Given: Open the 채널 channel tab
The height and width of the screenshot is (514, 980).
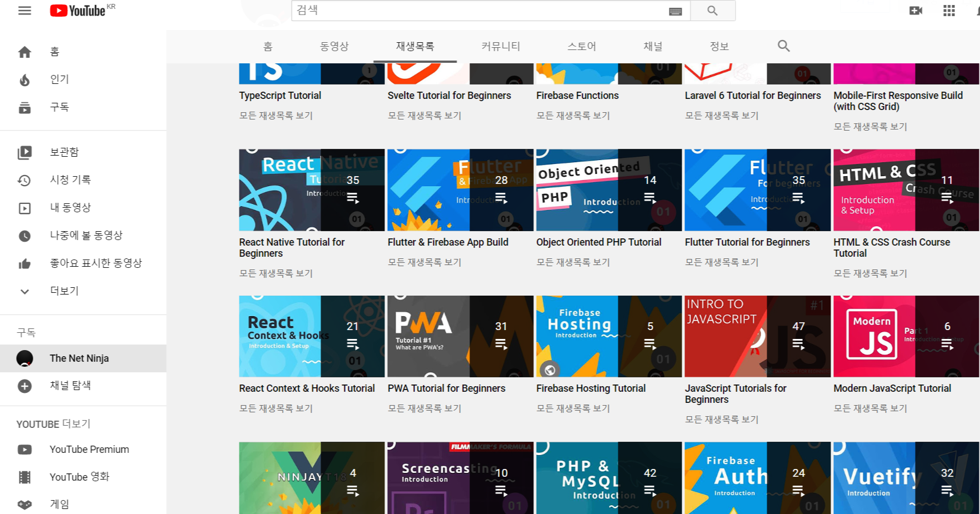Looking at the screenshot, I should [x=653, y=47].
